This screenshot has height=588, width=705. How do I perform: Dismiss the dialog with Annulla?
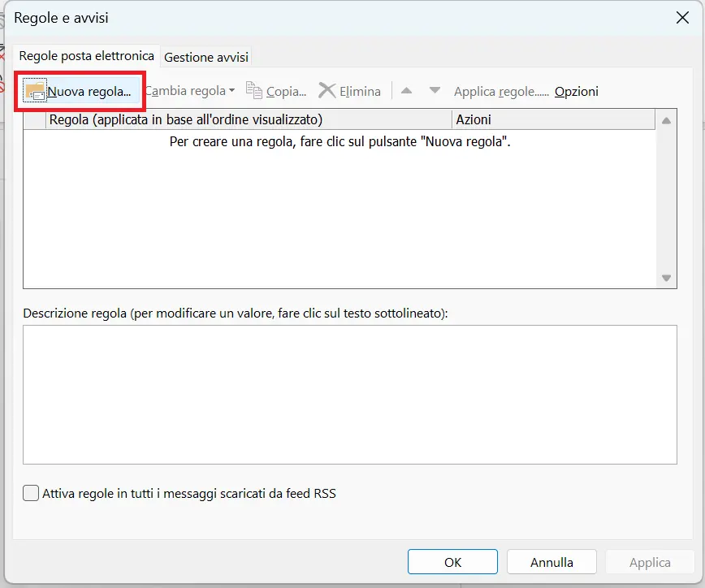551,561
